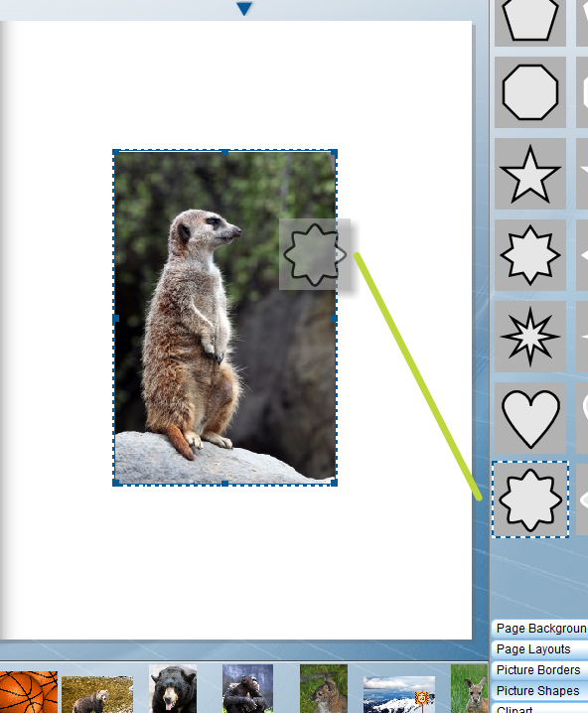Select the highlighted rounded star shape
This screenshot has height=713, width=588.
point(530,499)
